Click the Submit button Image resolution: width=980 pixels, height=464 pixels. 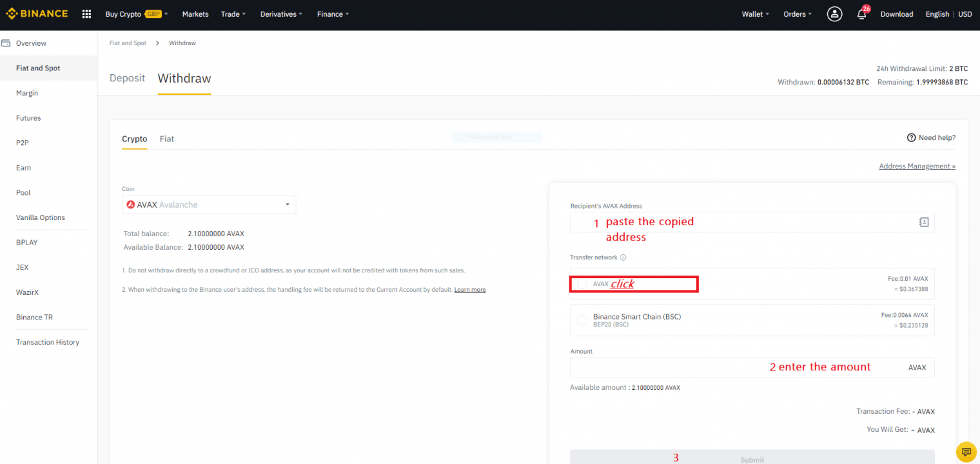752,458
